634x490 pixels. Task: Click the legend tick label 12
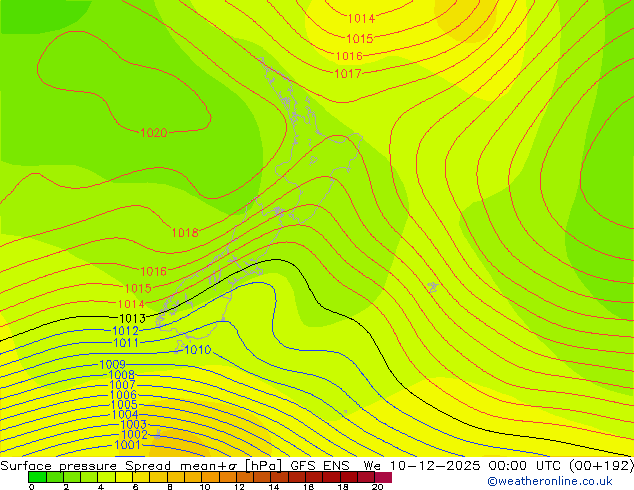[x=239, y=487]
